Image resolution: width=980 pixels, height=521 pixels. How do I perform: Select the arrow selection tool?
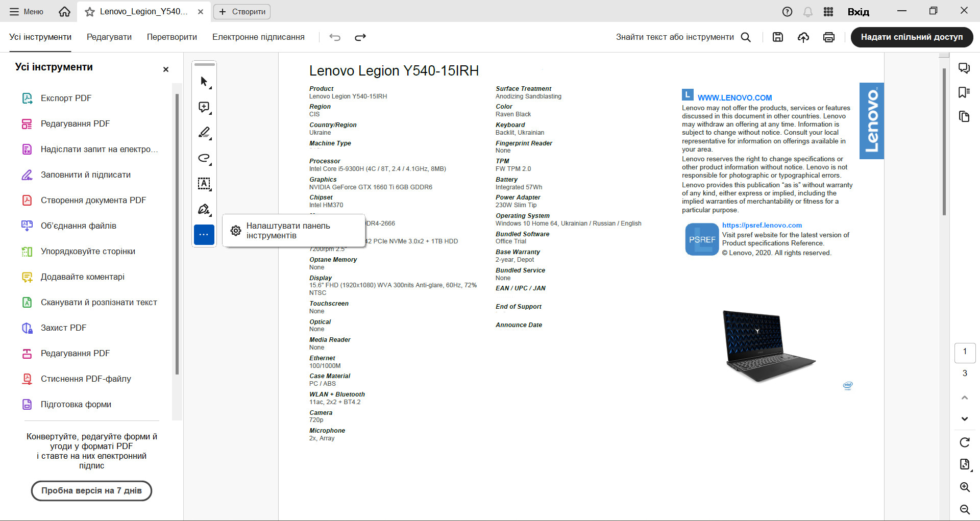pos(204,82)
